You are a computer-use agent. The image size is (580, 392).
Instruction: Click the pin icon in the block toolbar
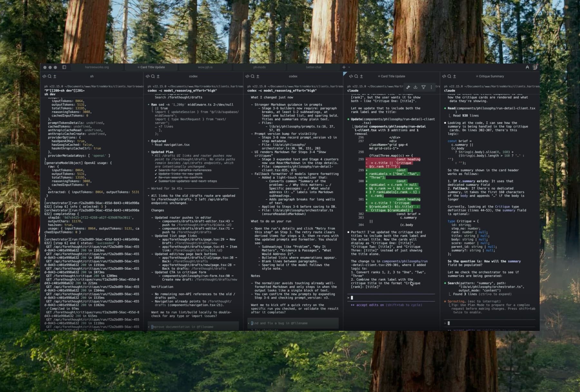coord(408,87)
